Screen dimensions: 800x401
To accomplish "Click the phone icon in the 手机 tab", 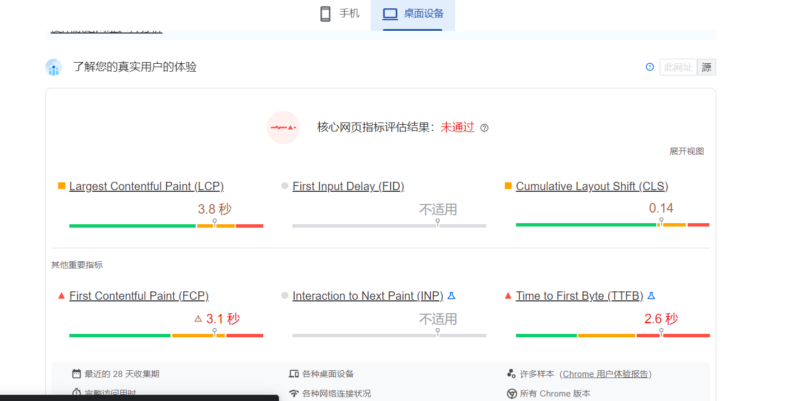I will click(x=325, y=14).
